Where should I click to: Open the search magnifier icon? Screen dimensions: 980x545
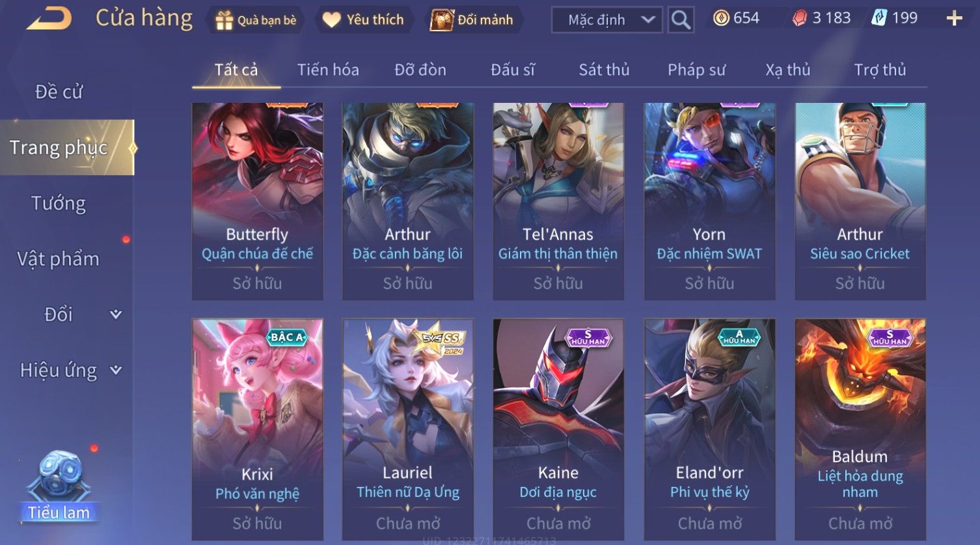click(681, 20)
